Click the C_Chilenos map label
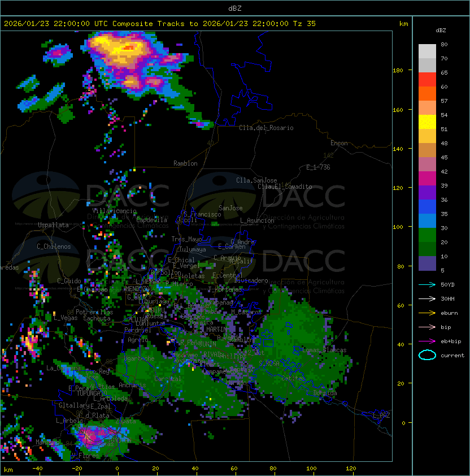 click(54, 246)
